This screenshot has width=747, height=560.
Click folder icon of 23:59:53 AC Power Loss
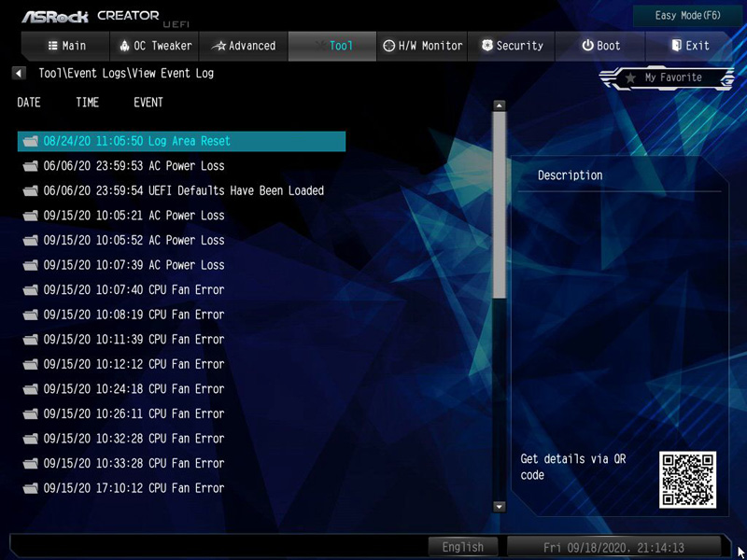click(31, 166)
